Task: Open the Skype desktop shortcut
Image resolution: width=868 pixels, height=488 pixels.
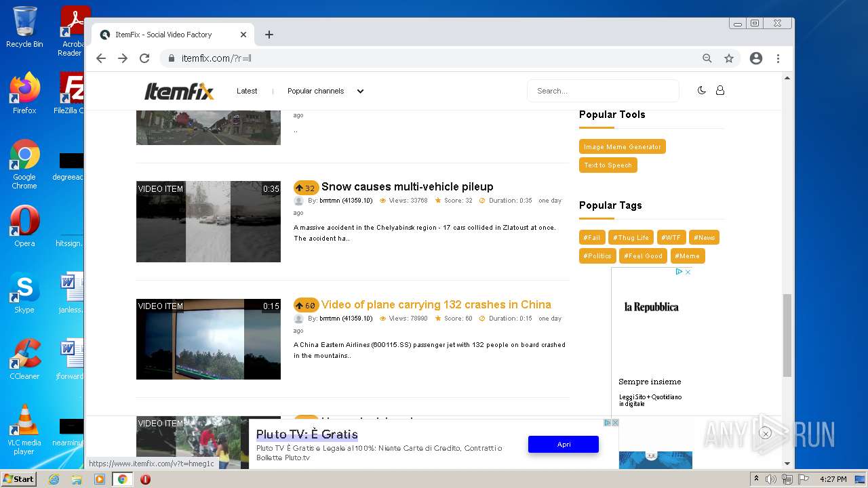Action: [24, 293]
